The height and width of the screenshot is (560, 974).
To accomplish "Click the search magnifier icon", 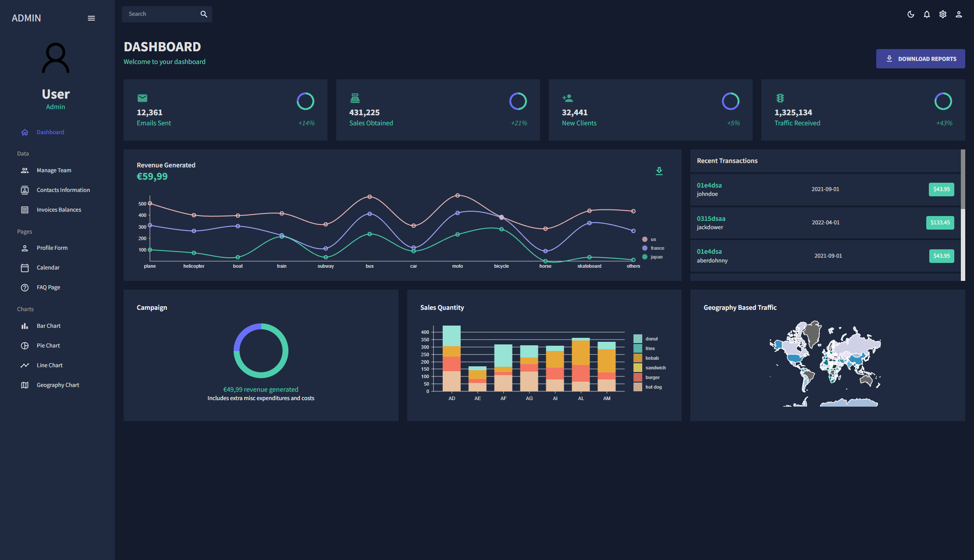I will [204, 14].
